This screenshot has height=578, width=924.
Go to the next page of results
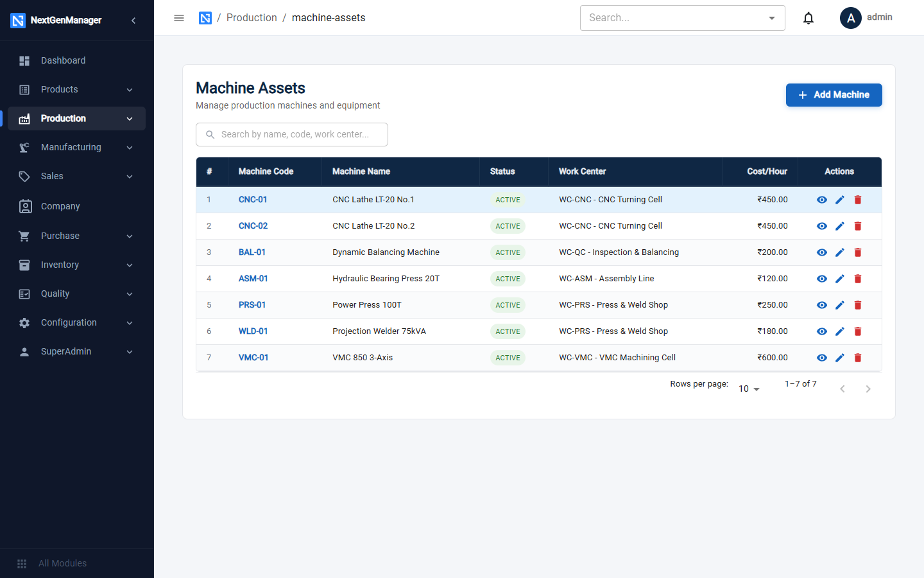pos(868,389)
